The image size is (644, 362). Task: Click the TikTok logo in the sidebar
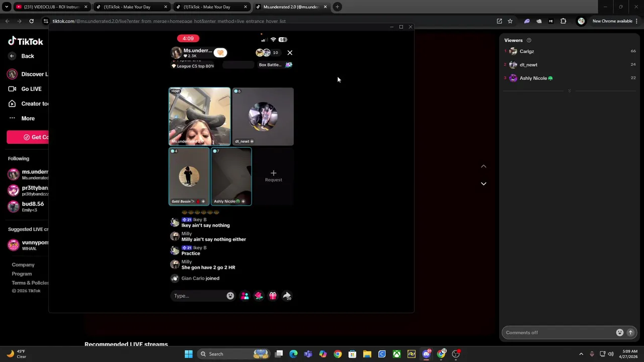tap(25, 41)
